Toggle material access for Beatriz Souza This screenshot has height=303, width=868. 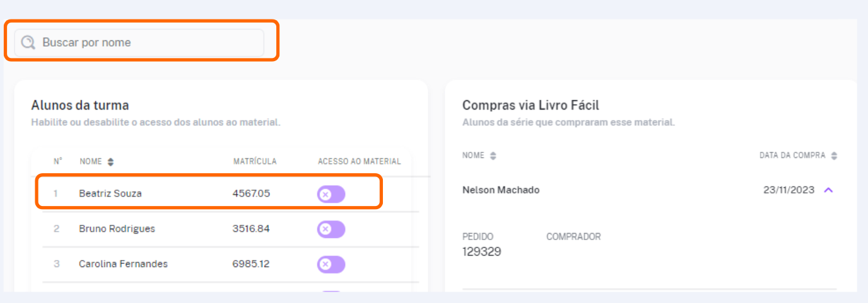(x=331, y=194)
